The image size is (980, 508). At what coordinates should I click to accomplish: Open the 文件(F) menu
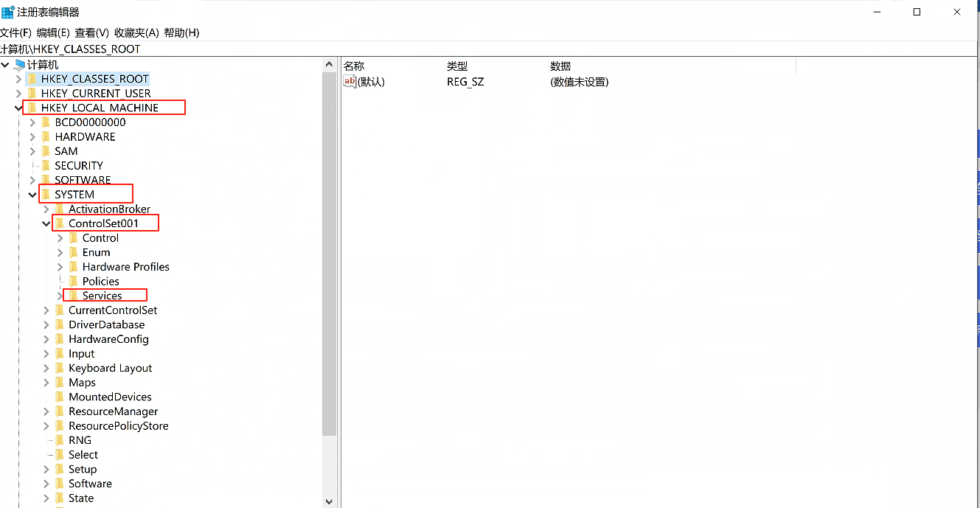tap(15, 32)
